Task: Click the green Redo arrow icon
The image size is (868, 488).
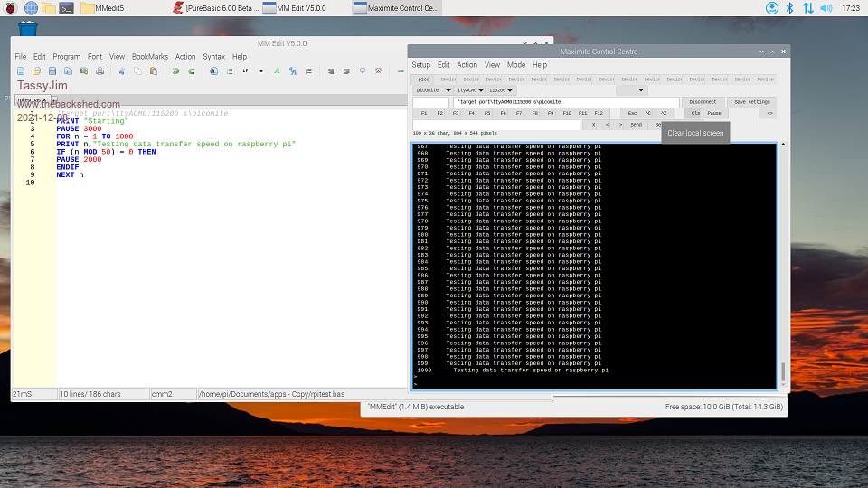Action: coord(191,70)
